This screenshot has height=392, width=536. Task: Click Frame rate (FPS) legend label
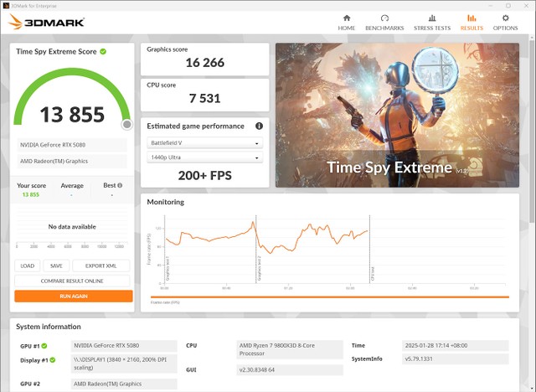pos(165,302)
